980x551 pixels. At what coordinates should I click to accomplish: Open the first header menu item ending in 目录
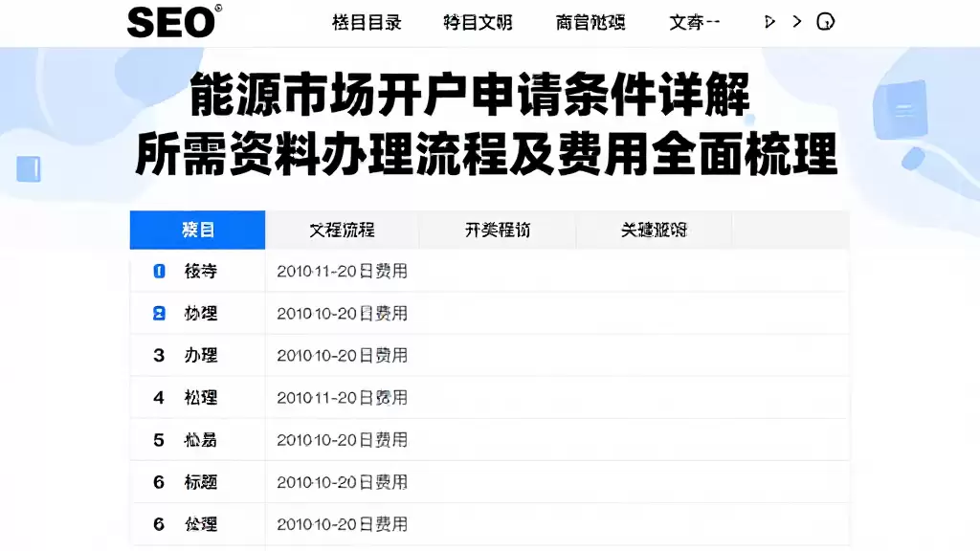(x=367, y=23)
